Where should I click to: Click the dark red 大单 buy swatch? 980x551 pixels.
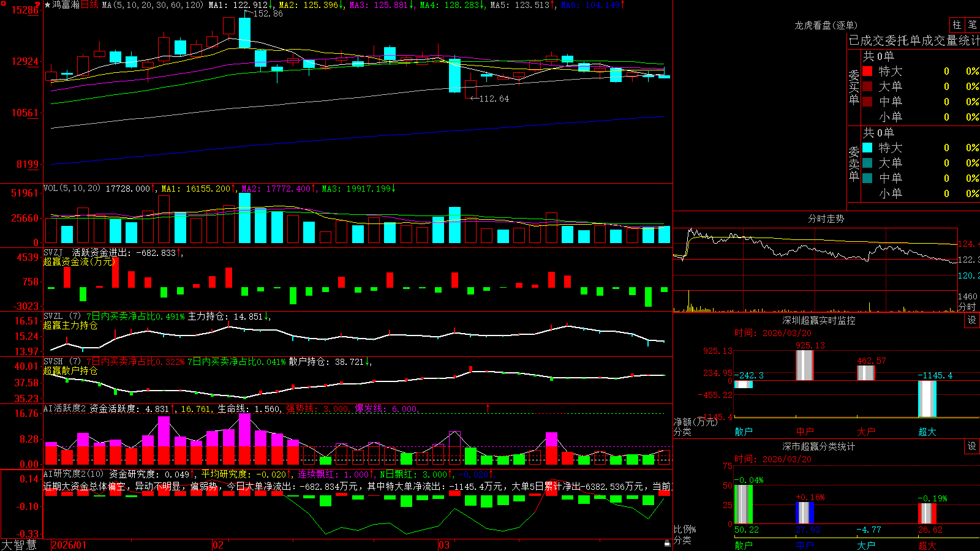(x=867, y=86)
